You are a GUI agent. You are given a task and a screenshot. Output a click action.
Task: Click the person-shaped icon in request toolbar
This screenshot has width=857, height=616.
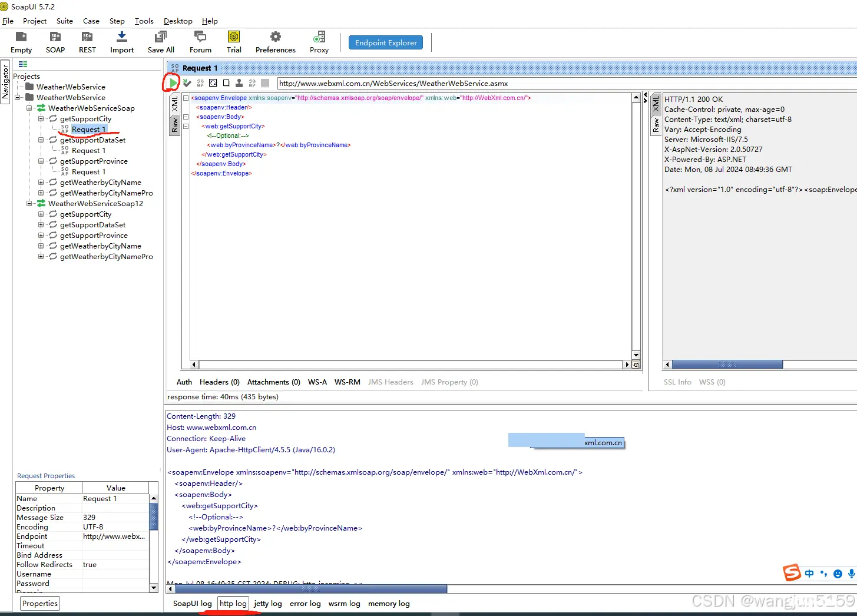pyautogui.click(x=239, y=83)
